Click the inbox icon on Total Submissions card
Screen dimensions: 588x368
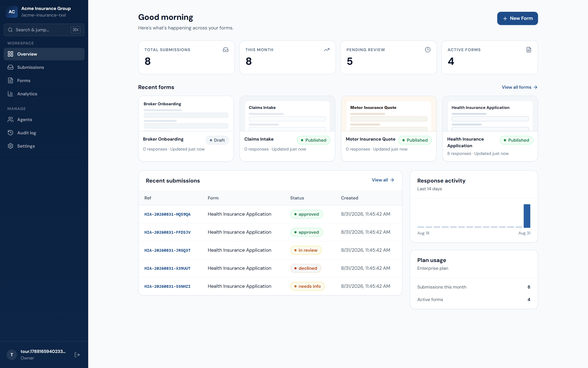pos(225,50)
